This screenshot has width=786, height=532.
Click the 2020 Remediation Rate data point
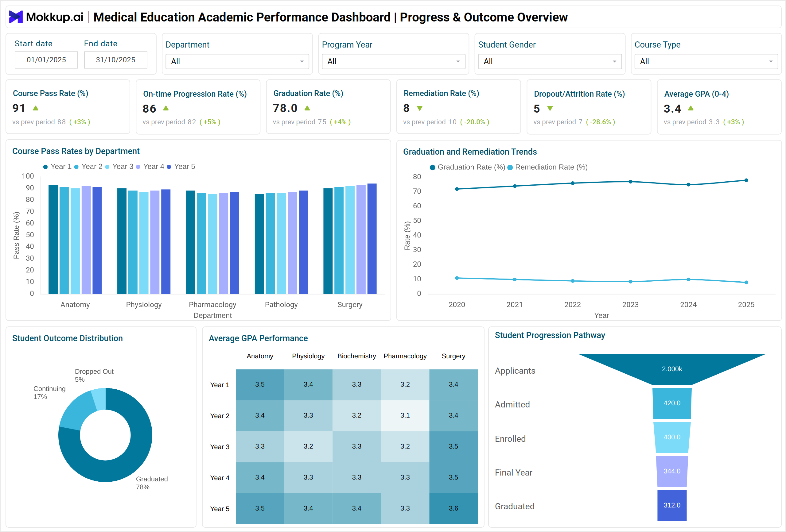point(457,278)
